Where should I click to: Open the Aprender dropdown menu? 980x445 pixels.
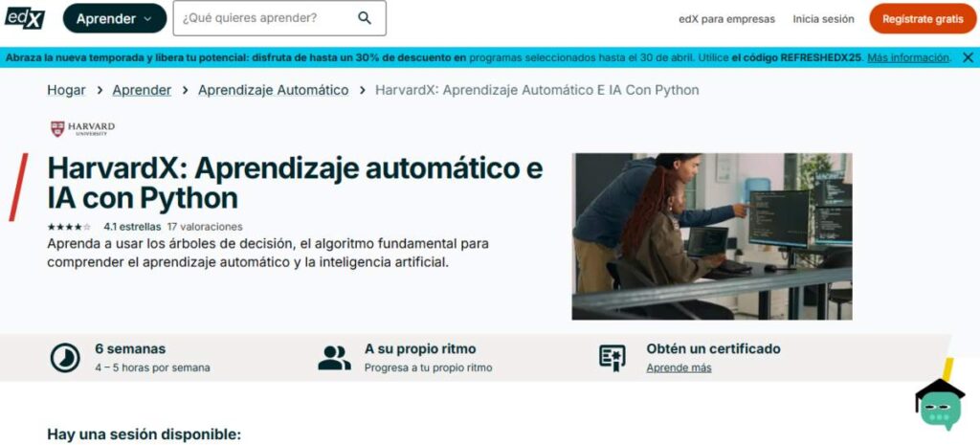point(115,19)
